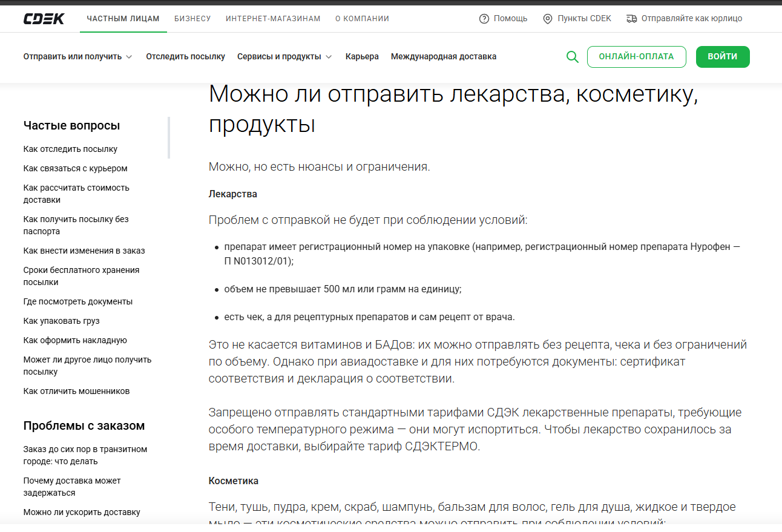Viewport: 782px width, 532px height.
Task: Open 'Как рассчитать стоимость доставки' link
Action: 76,194
